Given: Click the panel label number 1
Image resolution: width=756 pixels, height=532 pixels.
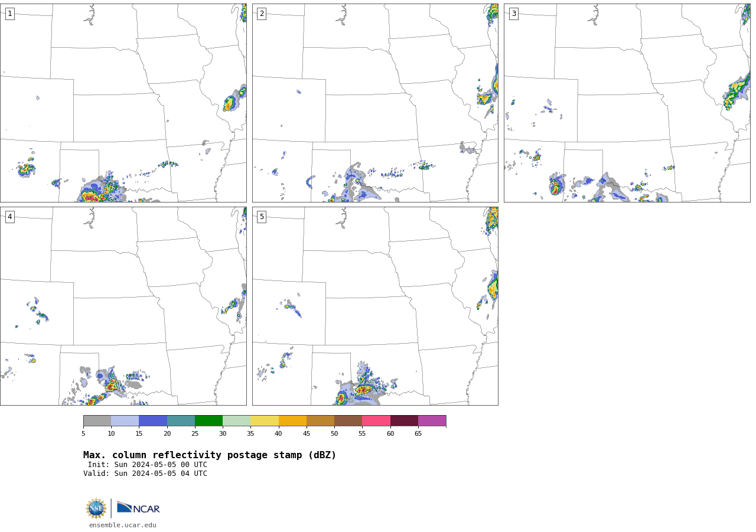Looking at the screenshot, I should pyautogui.click(x=9, y=14).
